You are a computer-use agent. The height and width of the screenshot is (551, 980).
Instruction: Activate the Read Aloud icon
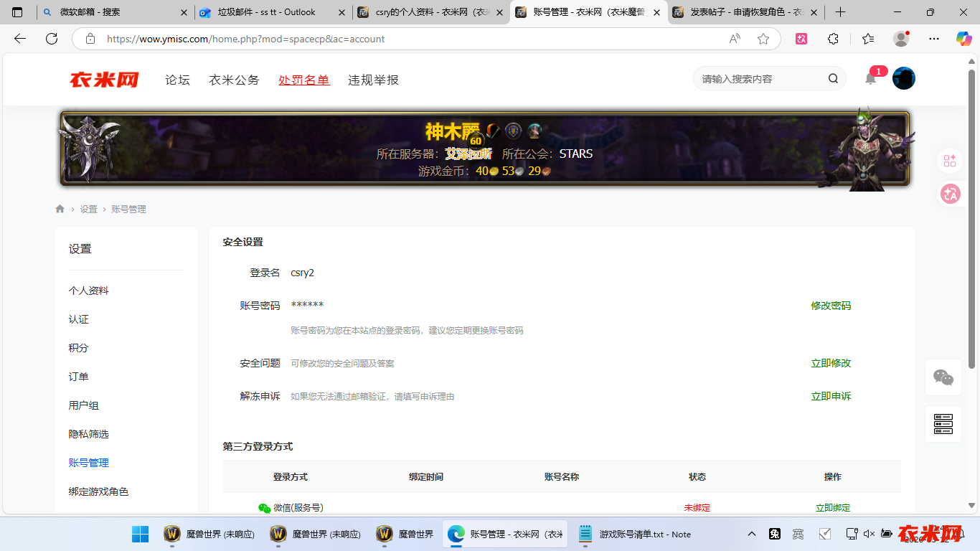point(735,39)
